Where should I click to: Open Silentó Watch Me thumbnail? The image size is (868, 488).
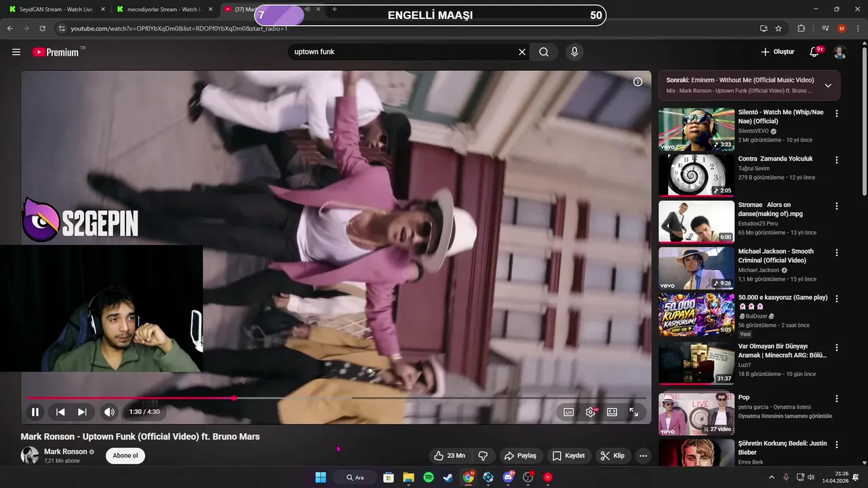[x=696, y=129]
